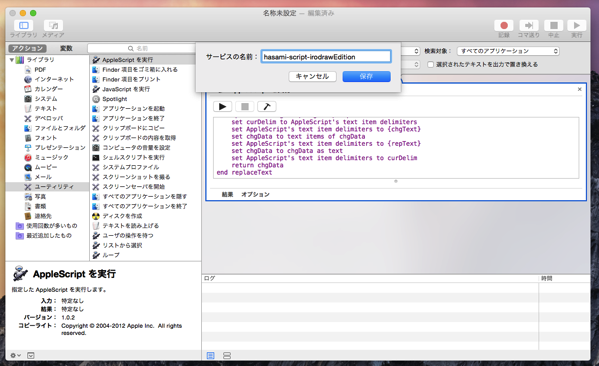Select the PDF category in the library

pyautogui.click(x=40, y=70)
